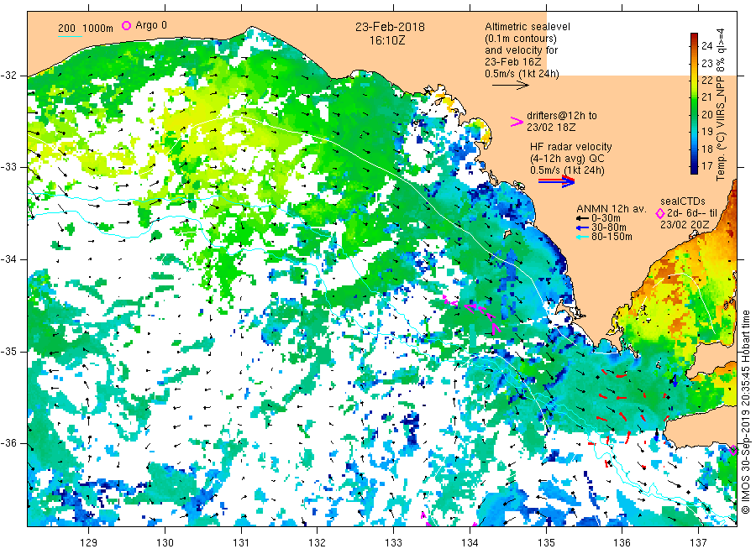Click the "130" longitude axis label
Image resolution: width=756 pixels, height=554 pixels.
(x=165, y=543)
